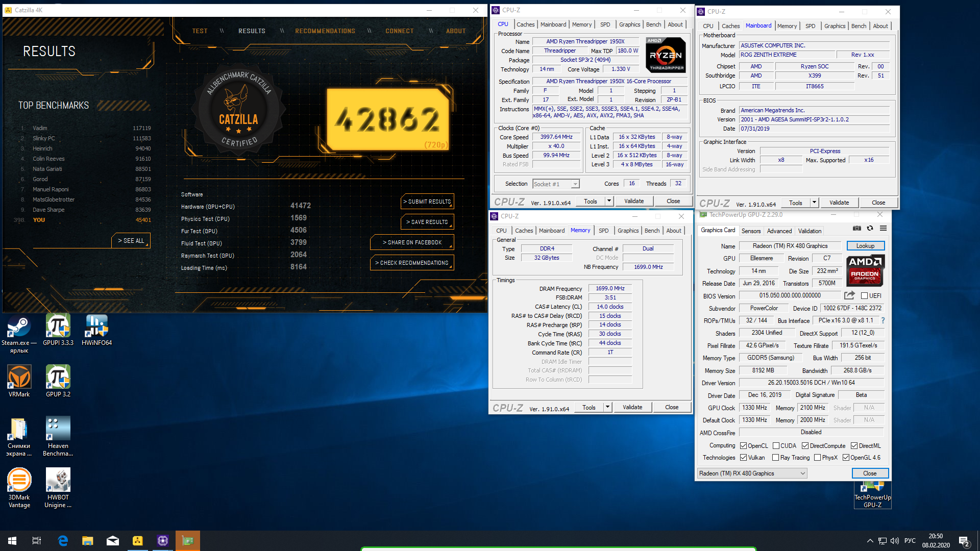Viewport: 980px width, 551px height.
Task: Open the Снимки экрана folder icon
Action: click(19, 437)
